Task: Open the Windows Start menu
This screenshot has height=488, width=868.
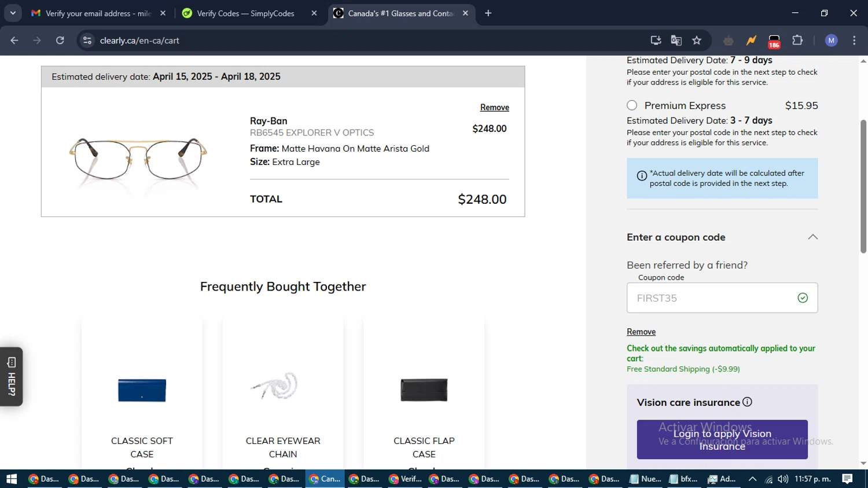Action: point(12,479)
